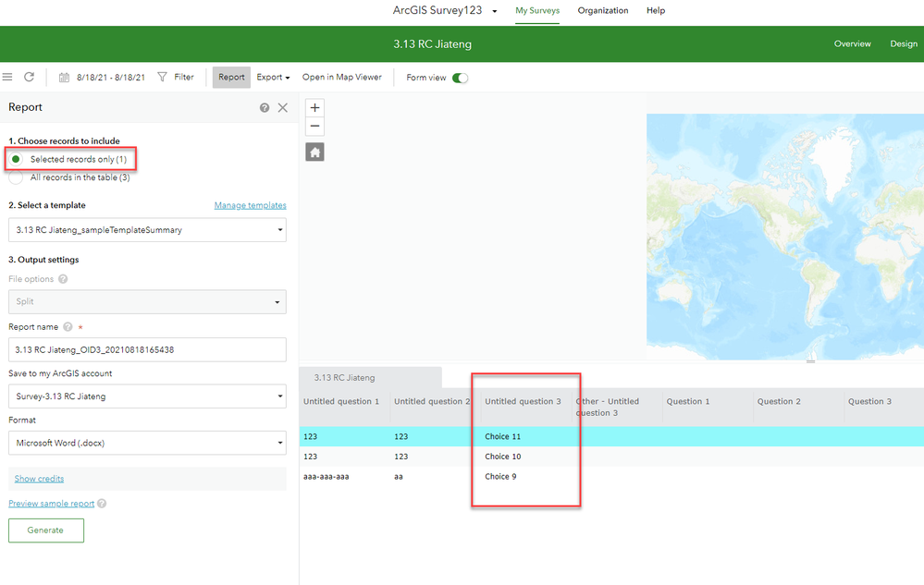Click the 'aaa-aaa-aaa' table cell
The width and height of the screenshot is (924, 585).
click(326, 477)
